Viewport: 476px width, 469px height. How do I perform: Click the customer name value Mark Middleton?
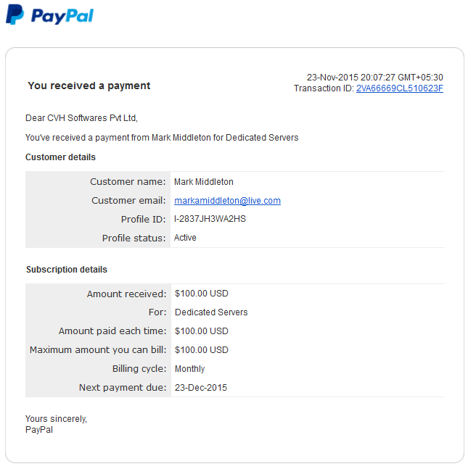[x=204, y=182]
